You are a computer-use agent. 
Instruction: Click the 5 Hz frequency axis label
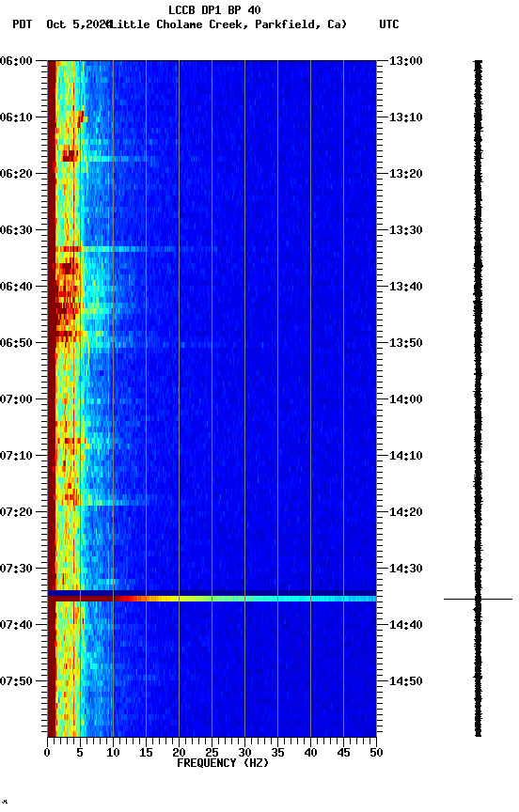80,753
